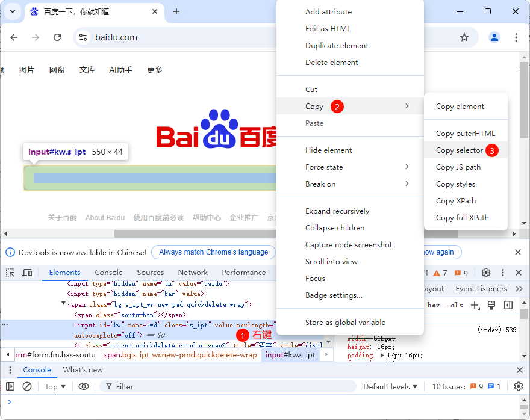Image resolution: width=530 pixels, height=420 pixels.
Task: Open the console drawer three-dot menu
Action: (10, 370)
